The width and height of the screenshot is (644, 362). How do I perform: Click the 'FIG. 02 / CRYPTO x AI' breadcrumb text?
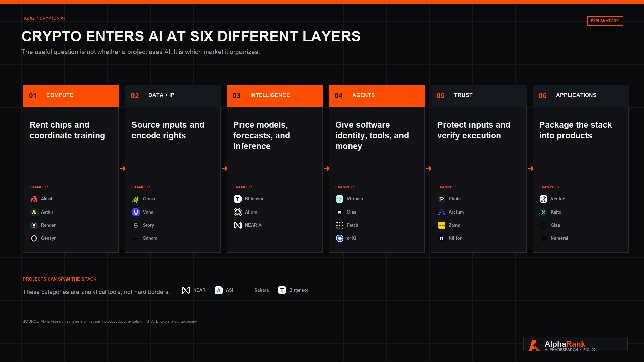click(x=43, y=18)
